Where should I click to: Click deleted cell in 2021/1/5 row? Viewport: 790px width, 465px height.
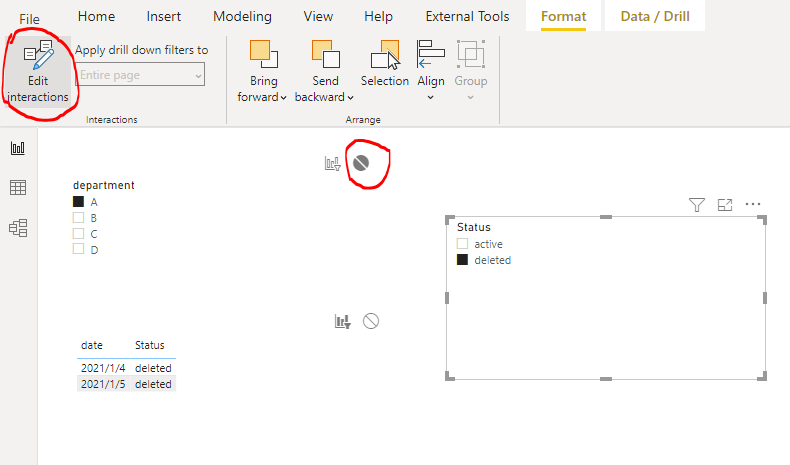153,384
